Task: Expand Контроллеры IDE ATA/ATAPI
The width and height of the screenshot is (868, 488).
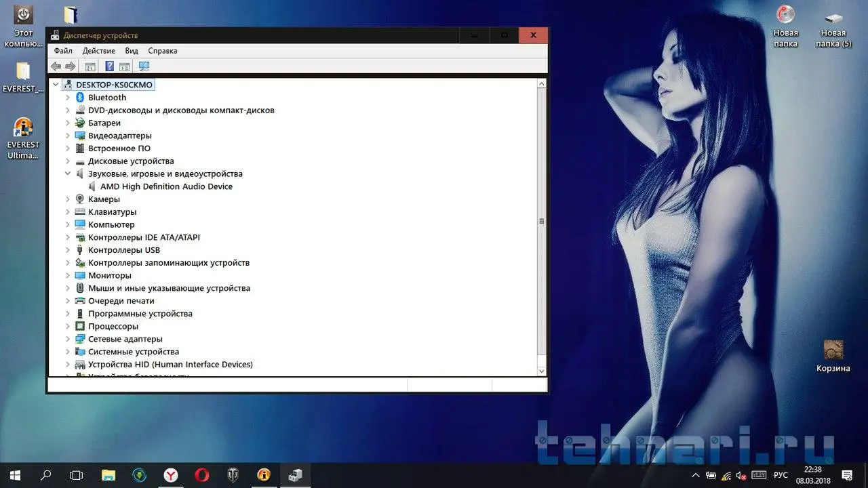Action: pos(68,237)
